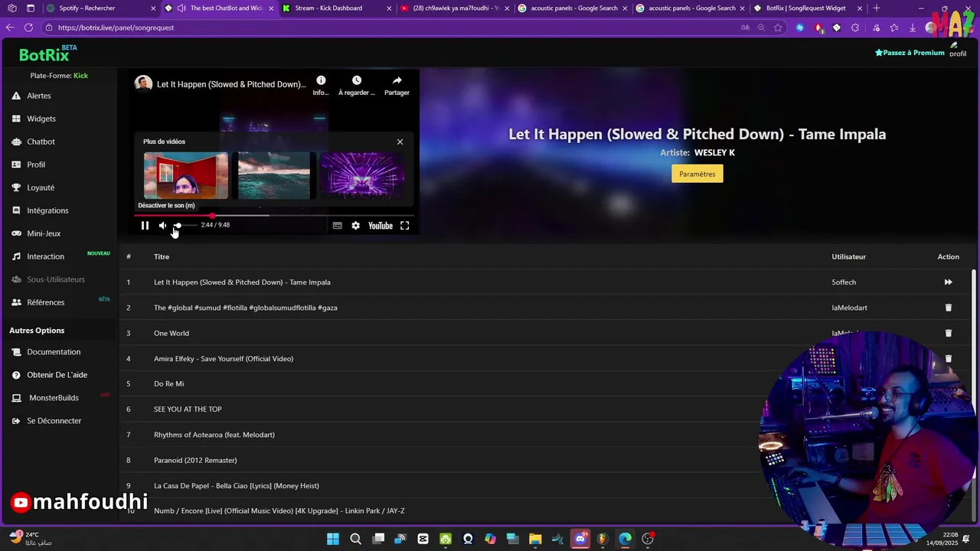
Task: Open Windows taskbar search
Action: pos(356,539)
